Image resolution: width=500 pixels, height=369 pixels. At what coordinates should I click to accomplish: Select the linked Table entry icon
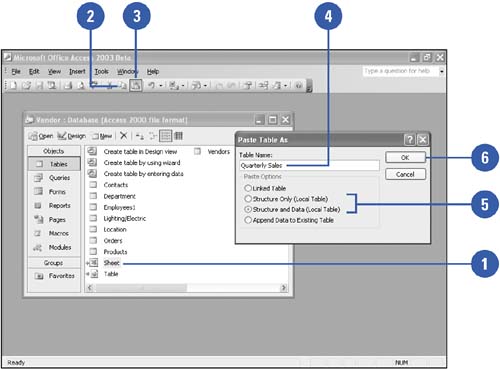pos(94,274)
